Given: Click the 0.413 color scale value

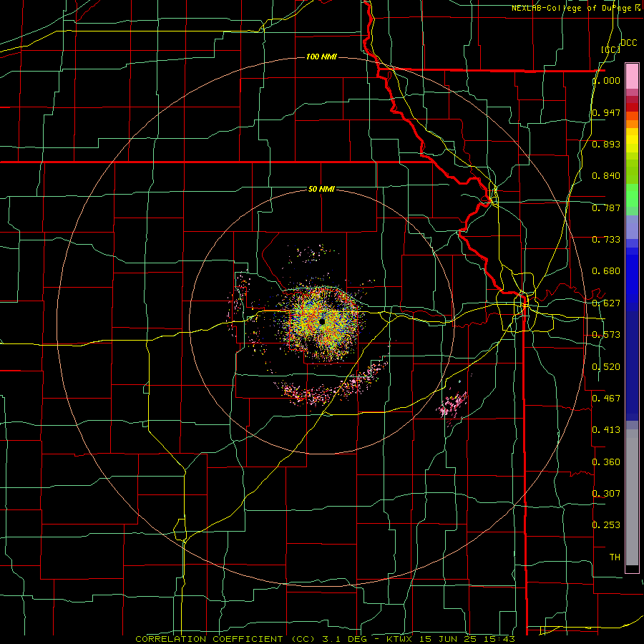Looking at the screenshot, I should coord(606,430).
